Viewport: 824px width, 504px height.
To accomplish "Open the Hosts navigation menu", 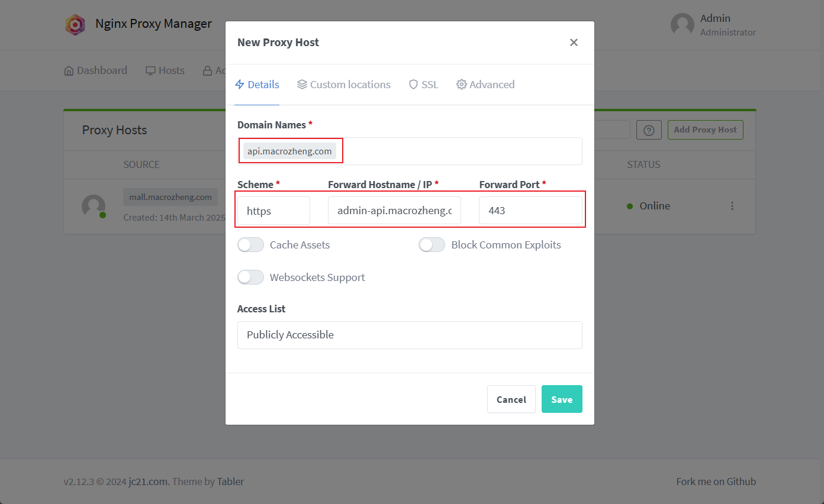I will (165, 70).
